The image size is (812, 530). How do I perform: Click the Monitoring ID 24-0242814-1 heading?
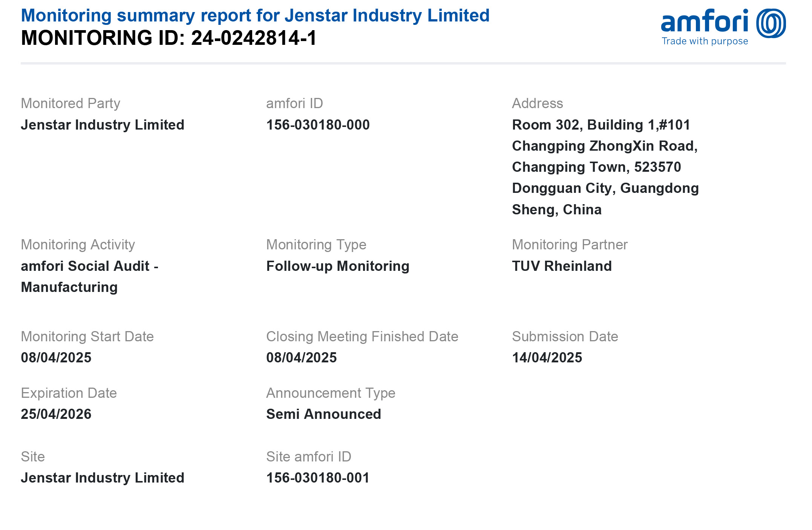169,38
